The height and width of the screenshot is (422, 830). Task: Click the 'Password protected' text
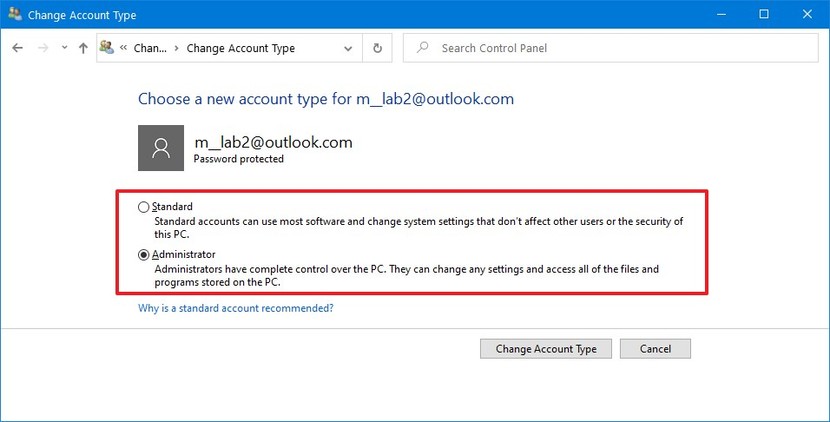click(238, 159)
